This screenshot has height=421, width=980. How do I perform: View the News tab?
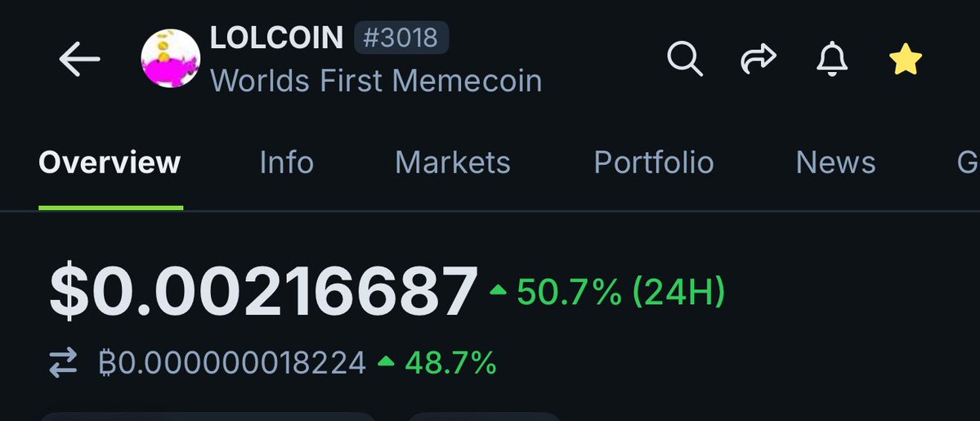click(835, 163)
